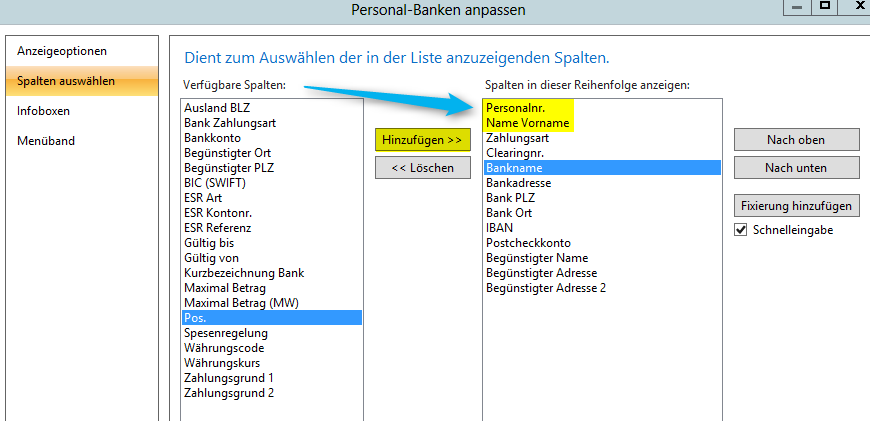Screen dimensions: 870x421
Task: Open the Anzeigeoptionen section
Action: [62, 51]
